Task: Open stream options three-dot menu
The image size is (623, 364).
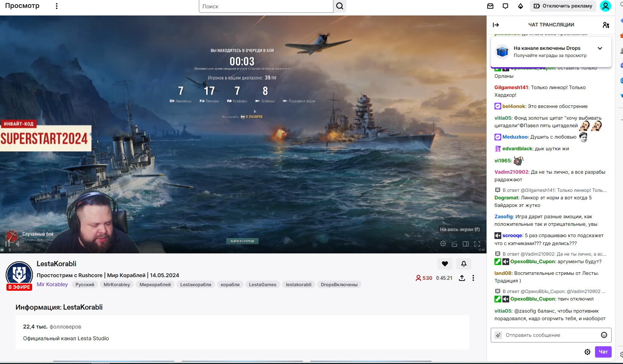Action: tap(473, 278)
